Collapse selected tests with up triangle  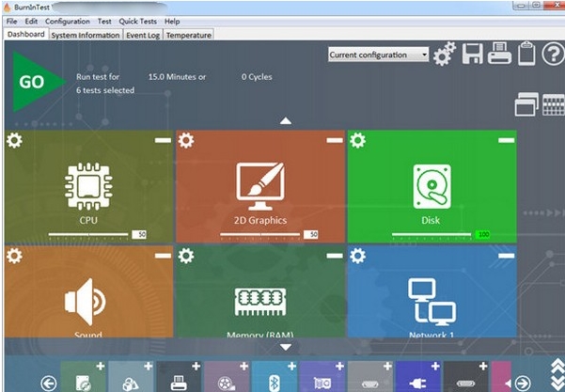coord(286,120)
